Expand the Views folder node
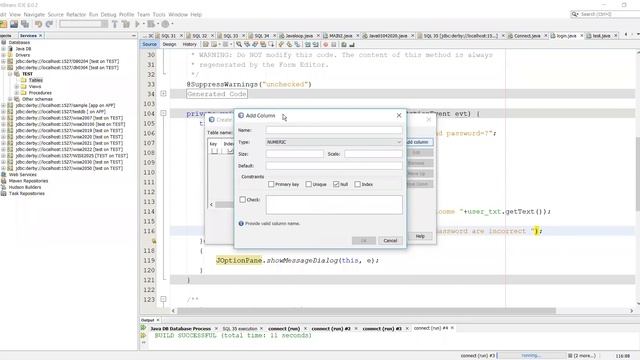 [x=17, y=87]
